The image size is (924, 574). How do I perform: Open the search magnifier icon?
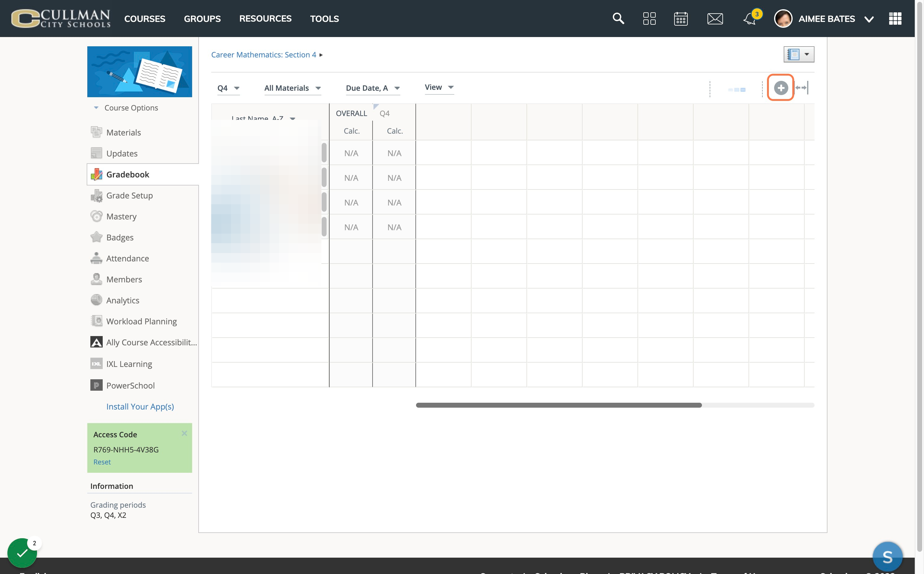click(x=618, y=18)
